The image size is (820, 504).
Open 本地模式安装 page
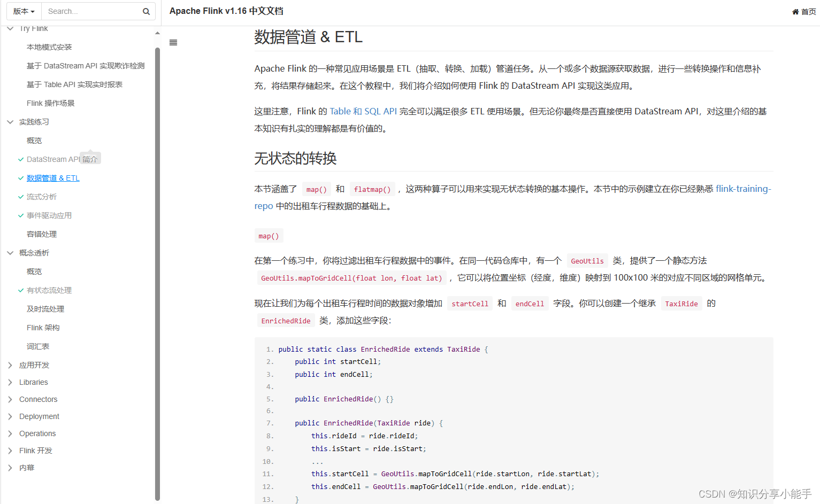[49, 47]
